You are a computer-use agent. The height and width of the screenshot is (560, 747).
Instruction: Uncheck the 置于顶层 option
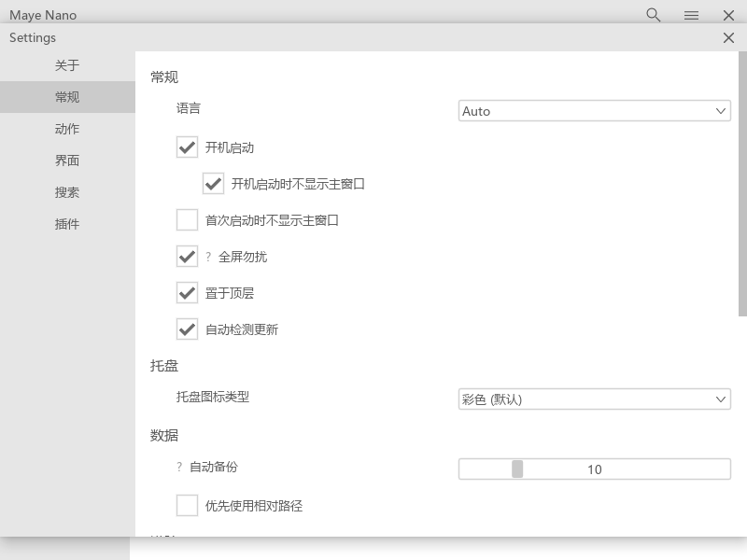coord(187,292)
